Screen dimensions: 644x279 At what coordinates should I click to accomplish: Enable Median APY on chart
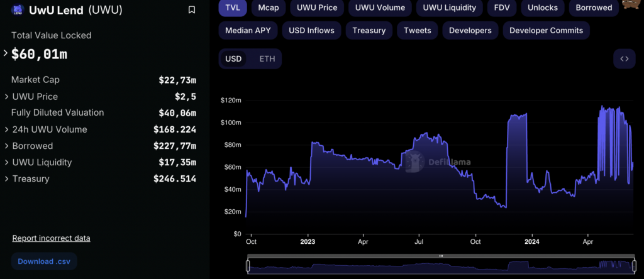pyautogui.click(x=248, y=30)
